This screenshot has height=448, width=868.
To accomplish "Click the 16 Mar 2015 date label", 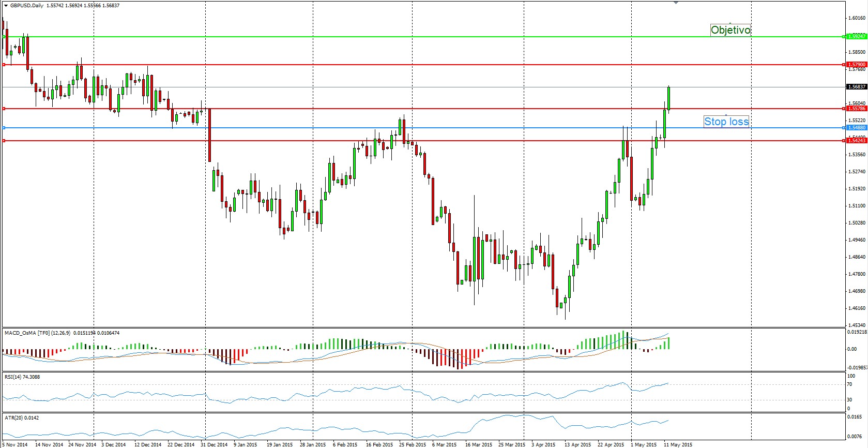I will point(479,444).
